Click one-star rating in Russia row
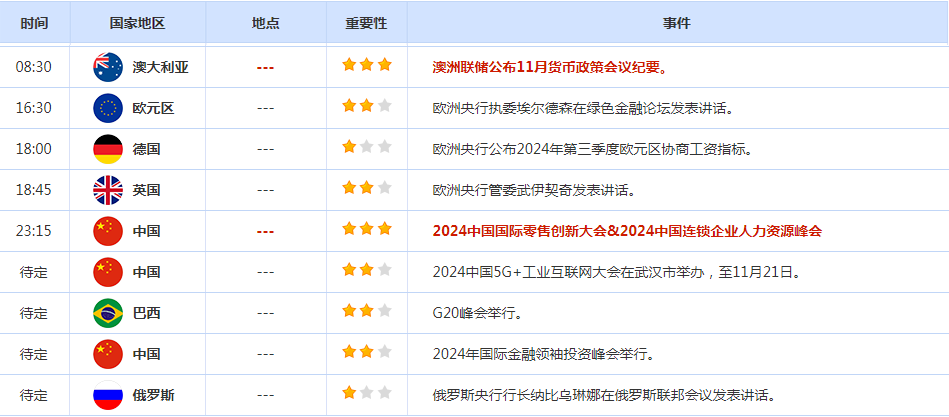The height and width of the screenshot is (417, 949). point(367,393)
